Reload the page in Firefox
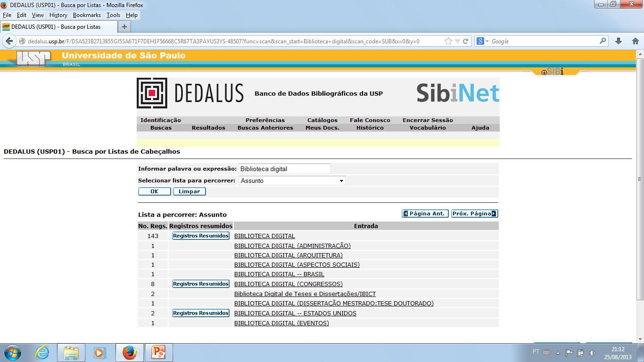Viewport: 644px width, 362px height. pos(465,41)
